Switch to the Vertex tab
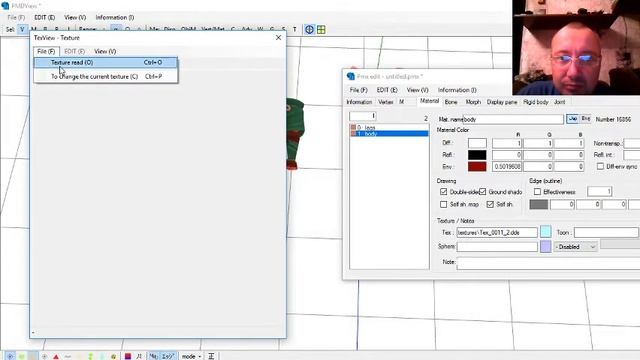This screenshot has height=360, width=640. [x=385, y=102]
